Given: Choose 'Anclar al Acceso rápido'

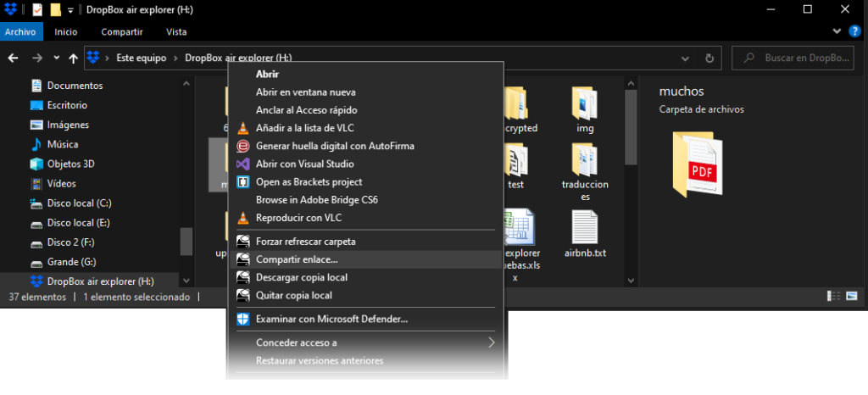Looking at the screenshot, I should pyautogui.click(x=366, y=110).
